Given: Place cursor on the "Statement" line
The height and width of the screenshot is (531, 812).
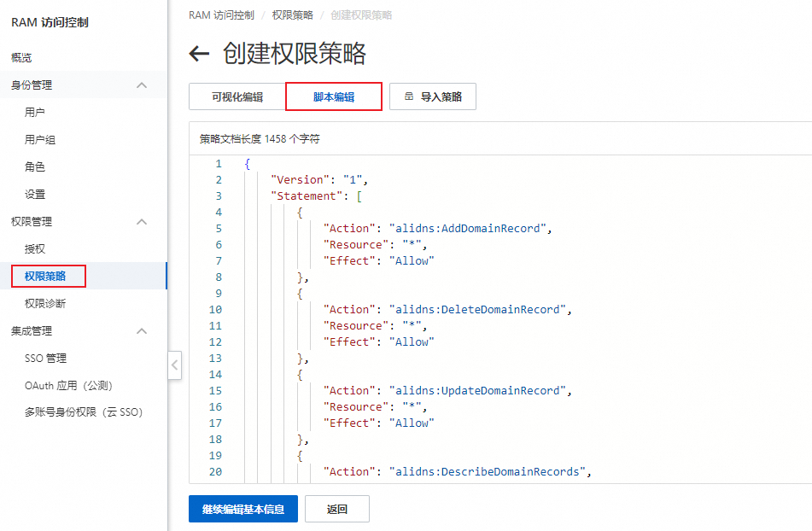Looking at the screenshot, I should (x=317, y=196).
